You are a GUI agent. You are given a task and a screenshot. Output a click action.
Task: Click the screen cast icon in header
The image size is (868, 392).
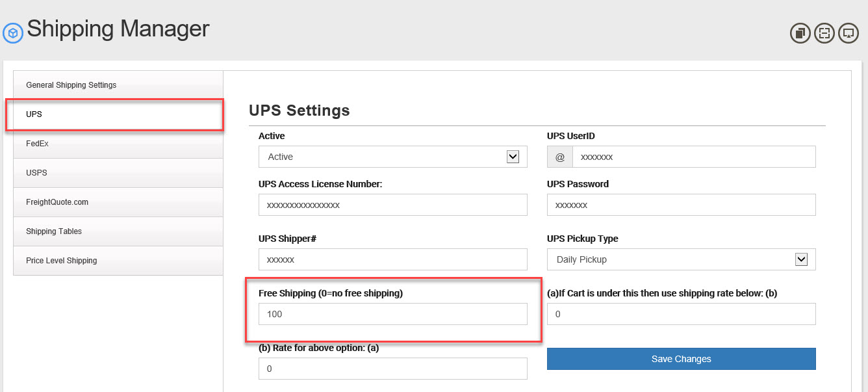(849, 33)
